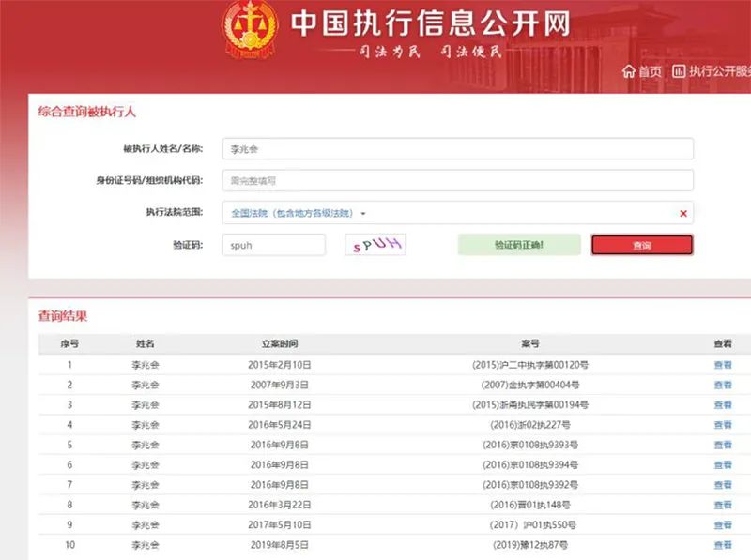Click the 姓名 column header
This screenshot has height=560, width=751.
(x=146, y=343)
